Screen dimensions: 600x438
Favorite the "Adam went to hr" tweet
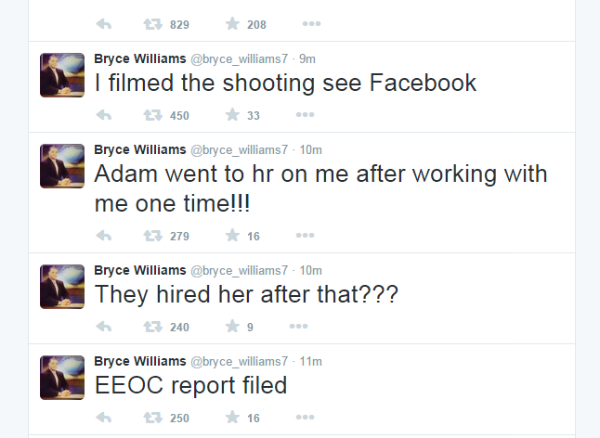[x=232, y=236]
